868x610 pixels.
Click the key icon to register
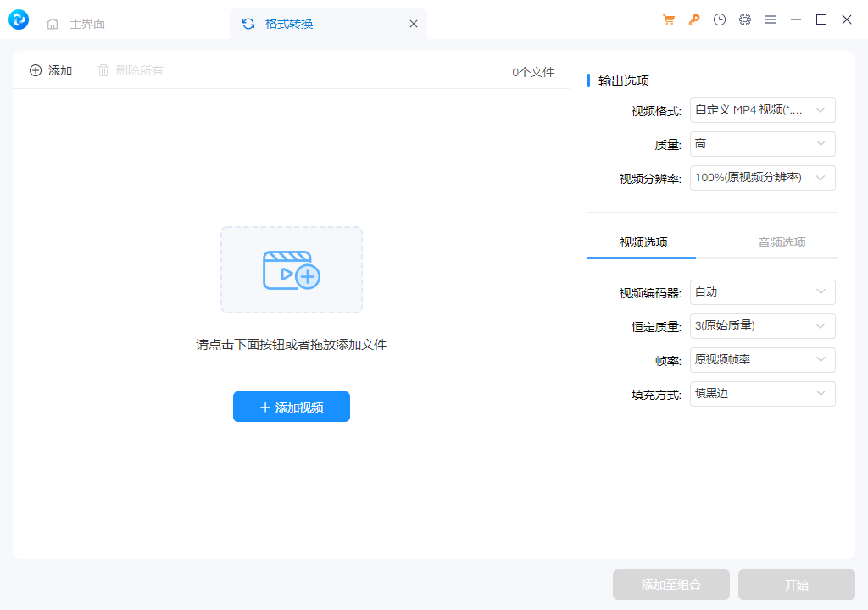(693, 19)
